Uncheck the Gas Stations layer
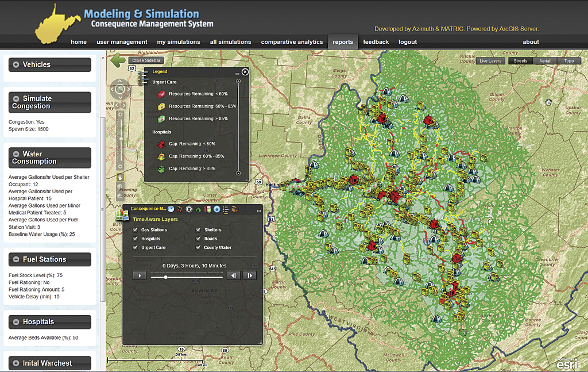588x372 pixels. coord(136,230)
